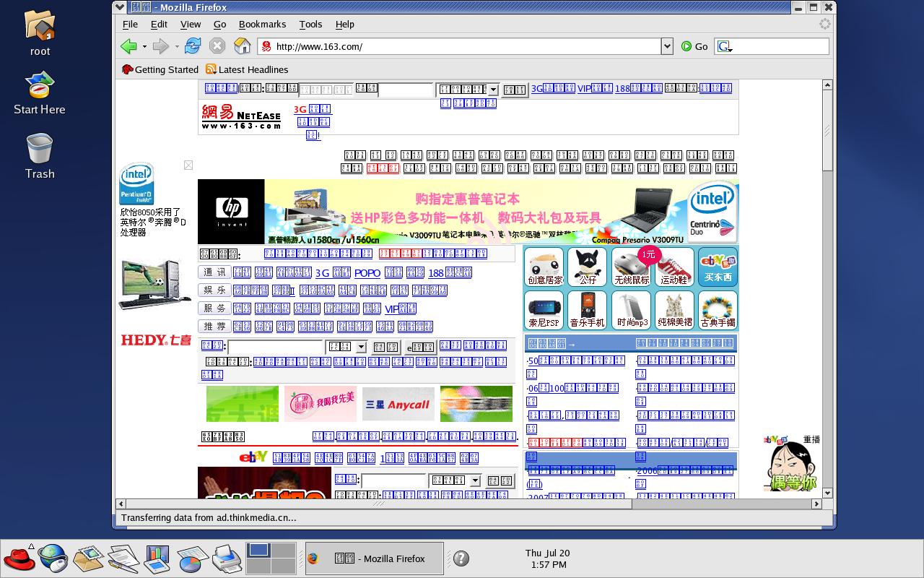Open the Back history dropdown arrow
The image size is (924, 578).
click(x=144, y=47)
